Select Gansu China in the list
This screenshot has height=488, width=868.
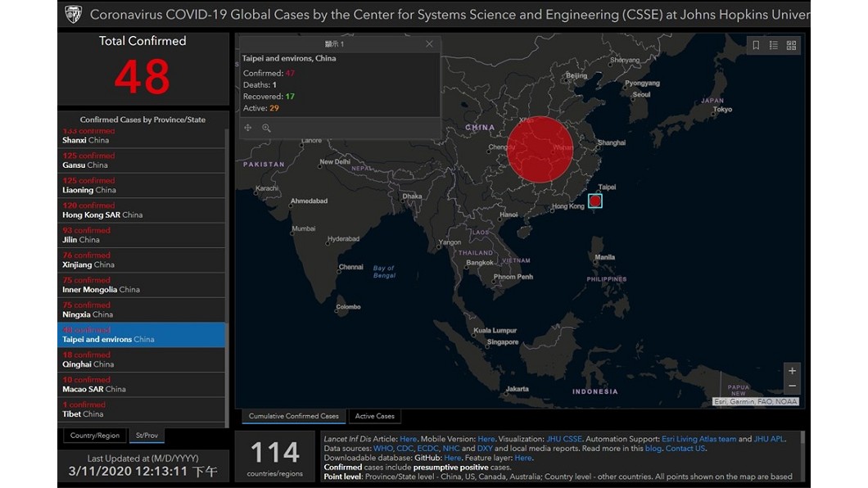pyautogui.click(x=141, y=160)
